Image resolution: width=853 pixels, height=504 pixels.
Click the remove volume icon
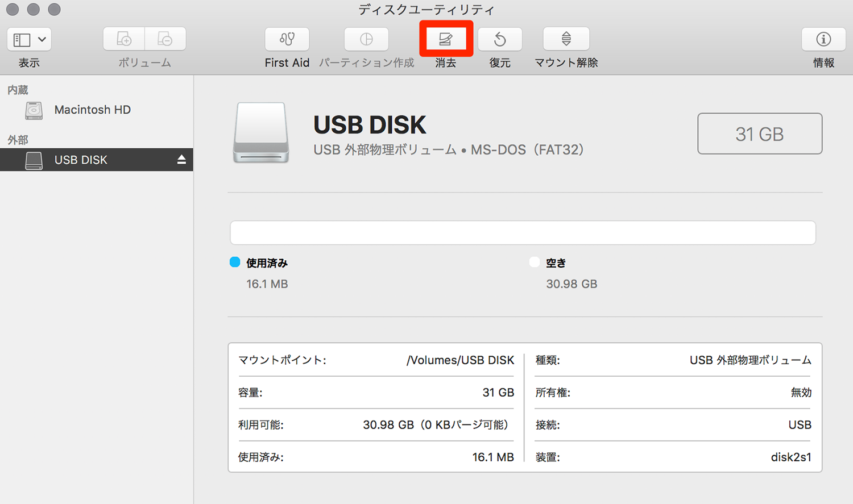(x=165, y=39)
